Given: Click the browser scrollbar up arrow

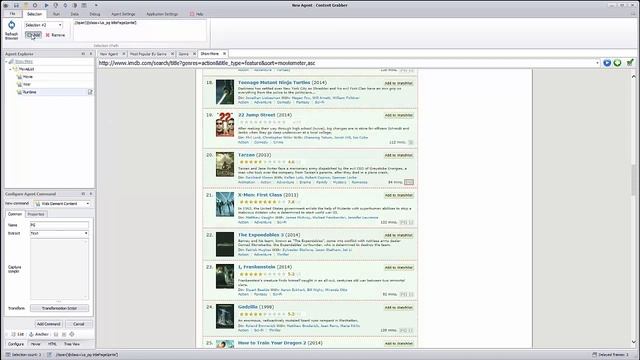Looking at the screenshot, I should pos(633,76).
